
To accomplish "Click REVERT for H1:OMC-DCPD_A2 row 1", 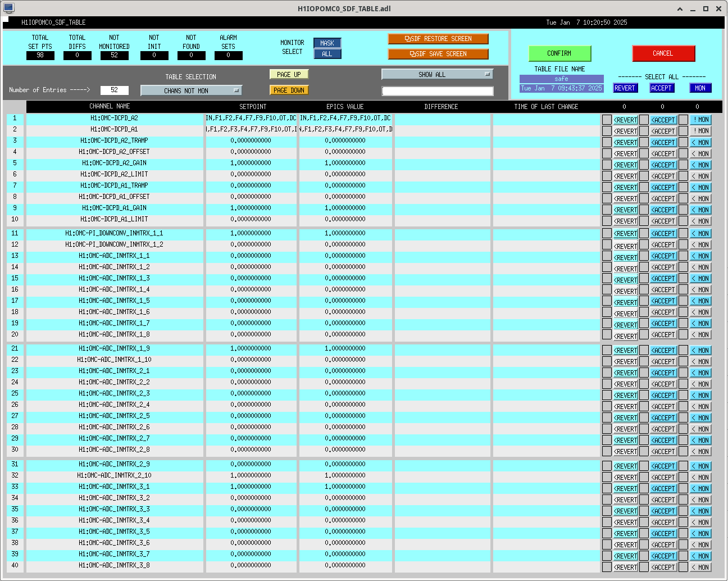I will 625,120.
